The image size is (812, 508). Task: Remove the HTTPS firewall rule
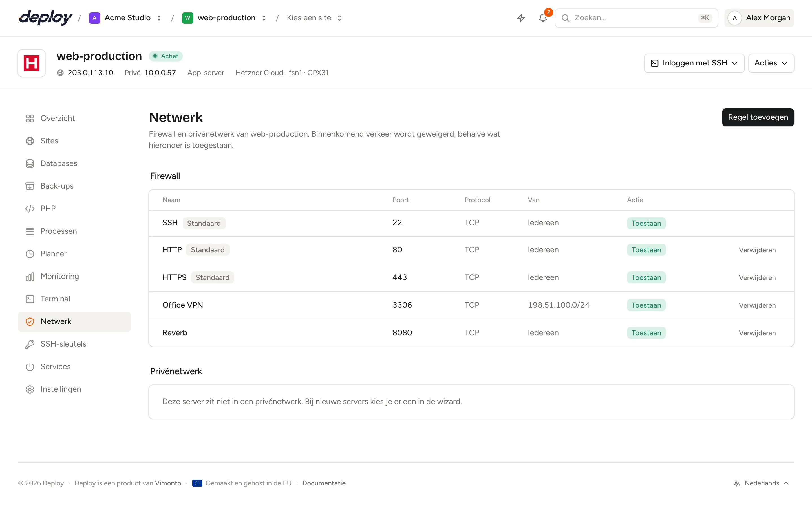click(x=757, y=277)
